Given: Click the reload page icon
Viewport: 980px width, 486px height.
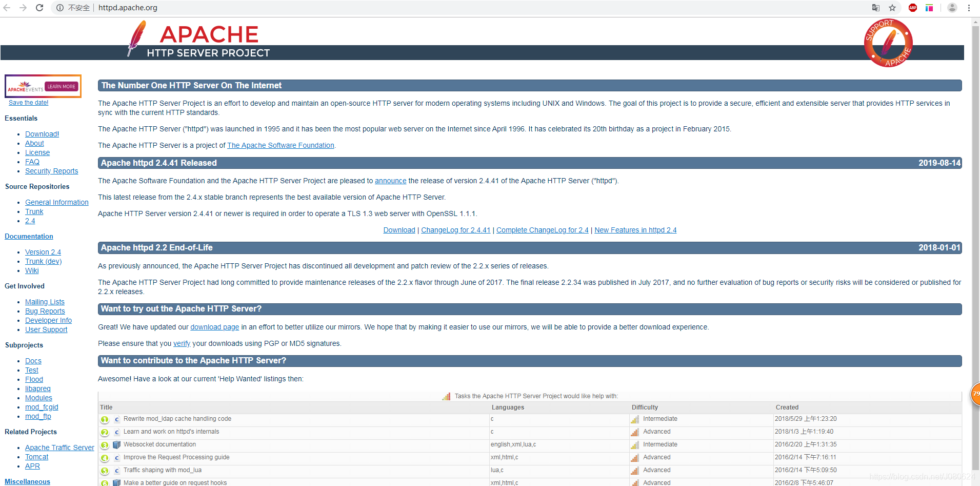Looking at the screenshot, I should click(39, 8).
